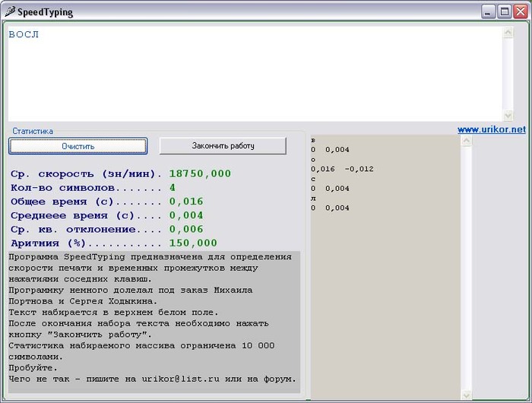
Task: Click the SpeedTyping feather icon in title bar
Action: [10, 12]
